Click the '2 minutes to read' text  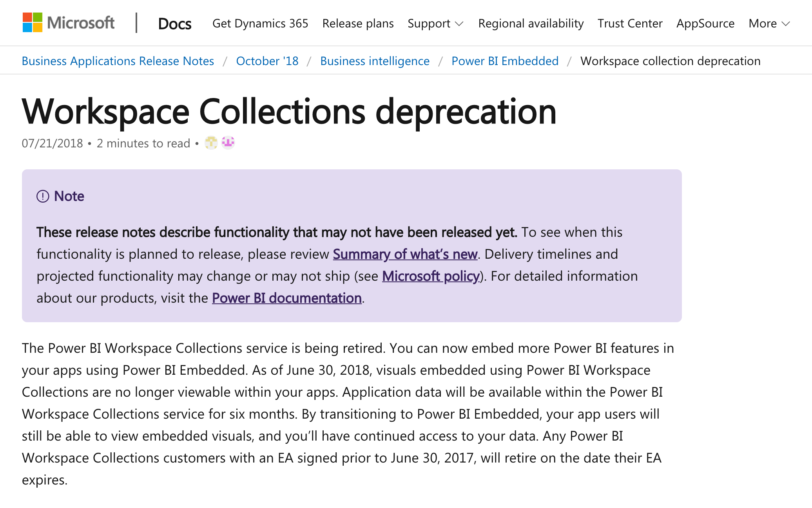(x=143, y=143)
